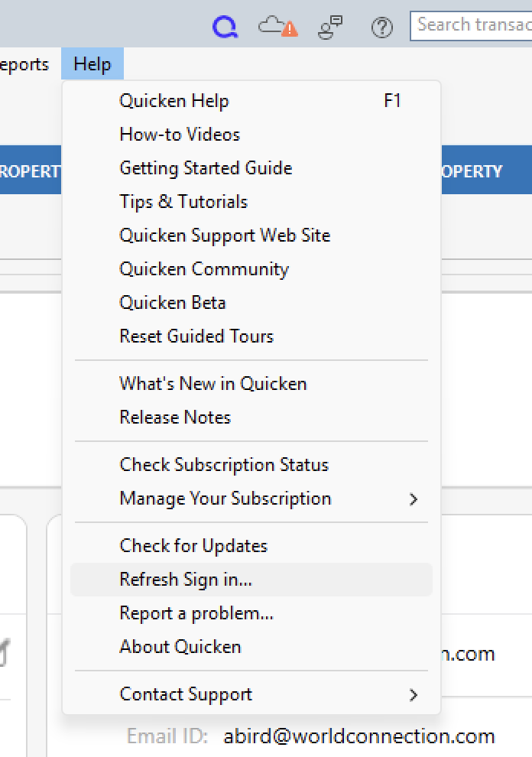The width and height of the screenshot is (532, 757).
Task: Open How-to Videos
Action: point(251,135)
